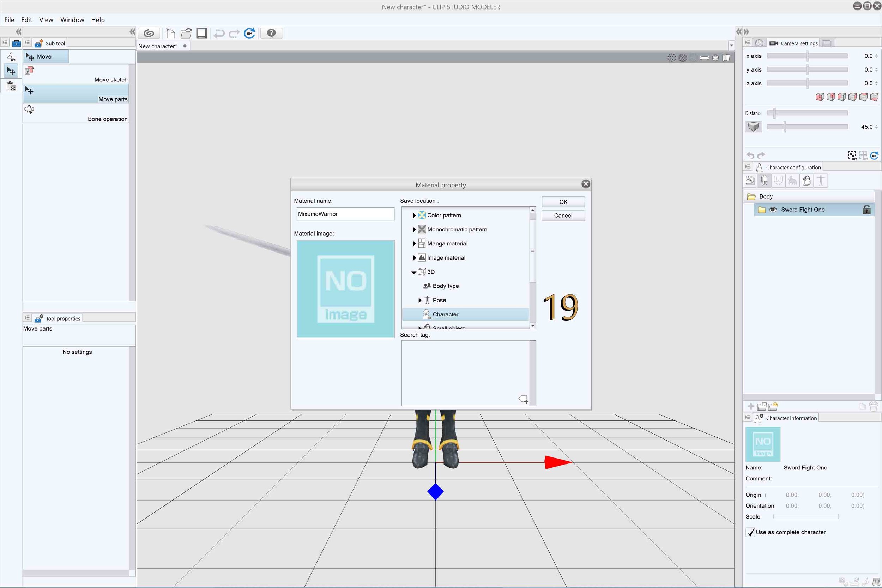
Task: Expand the Pose category in save location
Action: pos(419,300)
